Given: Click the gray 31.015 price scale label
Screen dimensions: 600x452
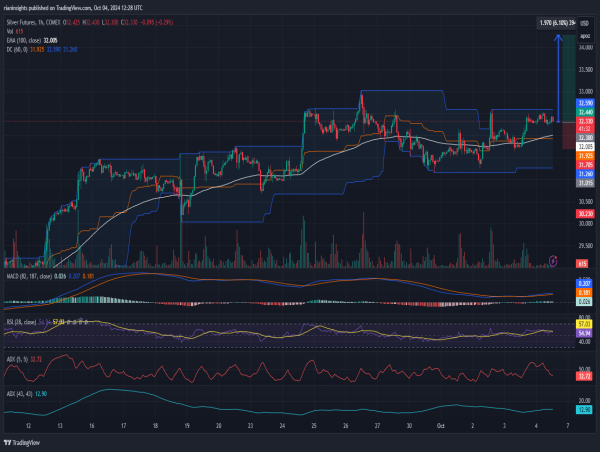Looking at the screenshot, I should click(585, 183).
